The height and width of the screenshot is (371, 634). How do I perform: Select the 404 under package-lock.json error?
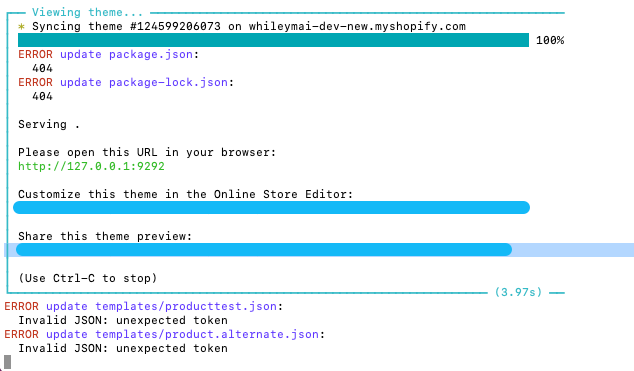click(42, 96)
